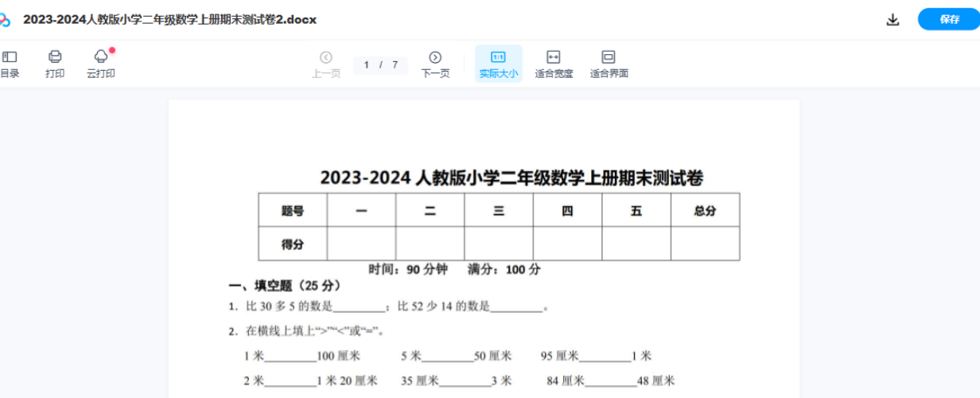The height and width of the screenshot is (398, 980).
Task: Click the text 1 米 20 厘米
Action: (347, 380)
